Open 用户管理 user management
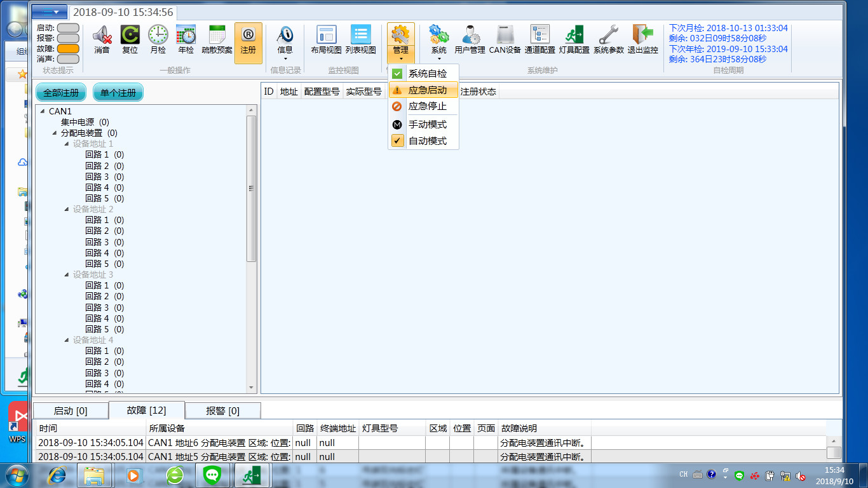The image size is (868, 488). point(470,39)
